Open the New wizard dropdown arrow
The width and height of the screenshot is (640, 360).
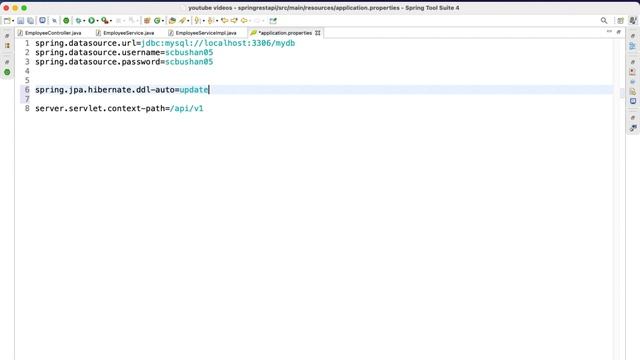(x=13, y=21)
